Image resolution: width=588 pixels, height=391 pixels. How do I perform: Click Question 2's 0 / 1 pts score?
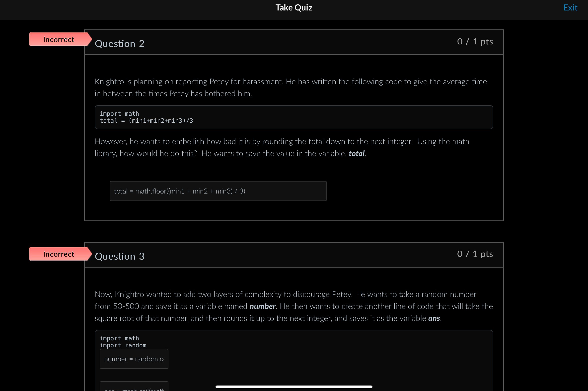(x=475, y=41)
